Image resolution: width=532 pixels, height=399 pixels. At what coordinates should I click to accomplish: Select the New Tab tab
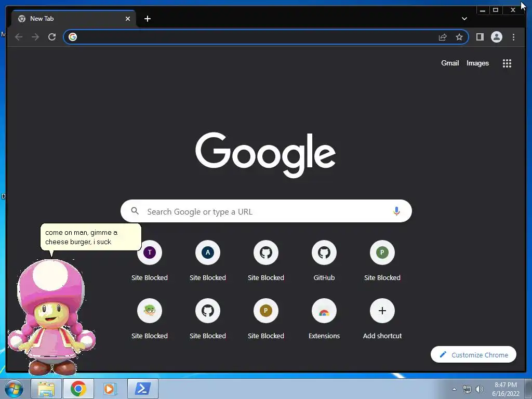[x=74, y=19]
